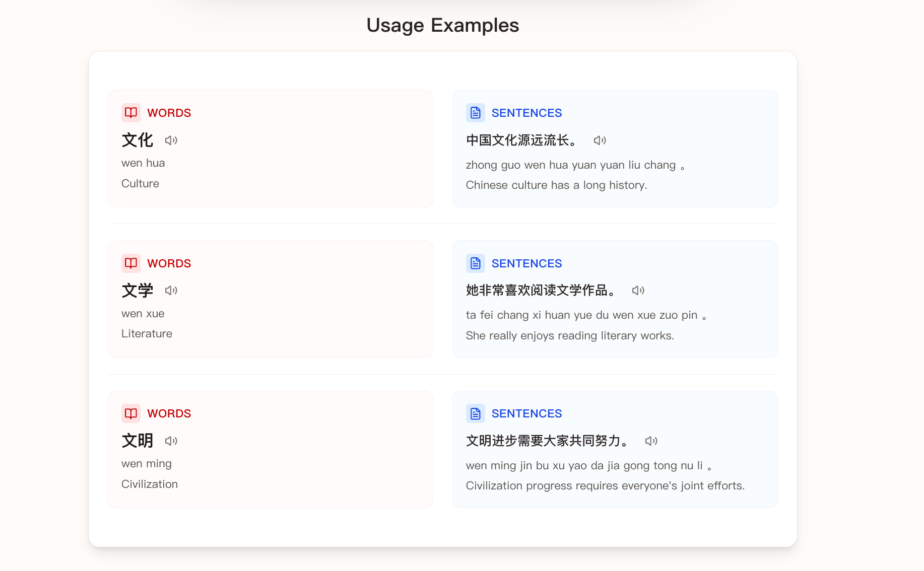Click the word 文化
Image resolution: width=924 pixels, height=571 pixels.
point(137,140)
